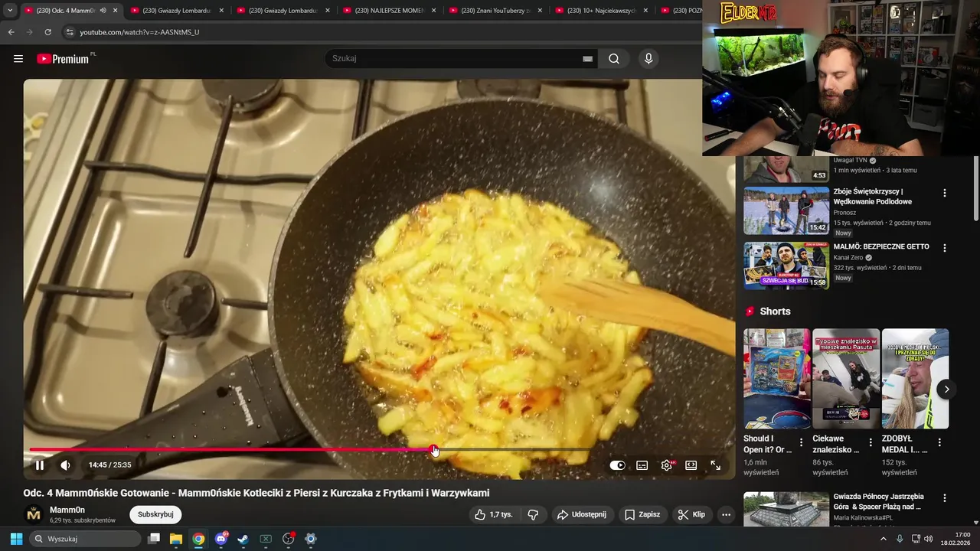Open Steam from the taskbar
The width and height of the screenshot is (980, 551).
point(243,539)
